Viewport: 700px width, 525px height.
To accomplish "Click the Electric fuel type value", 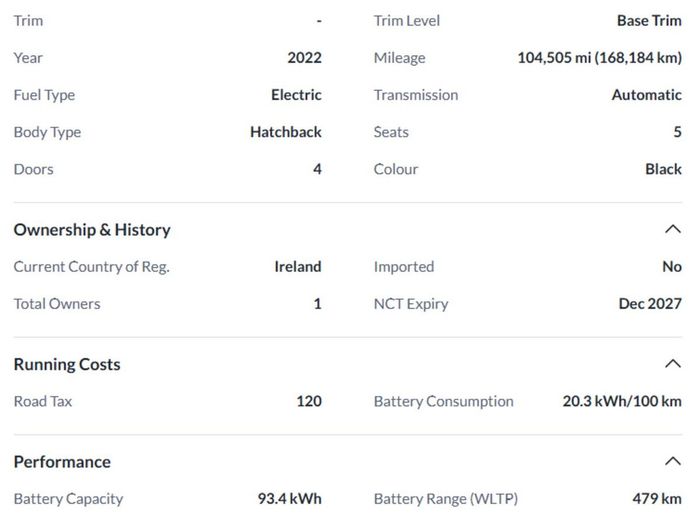I will click(x=296, y=95).
